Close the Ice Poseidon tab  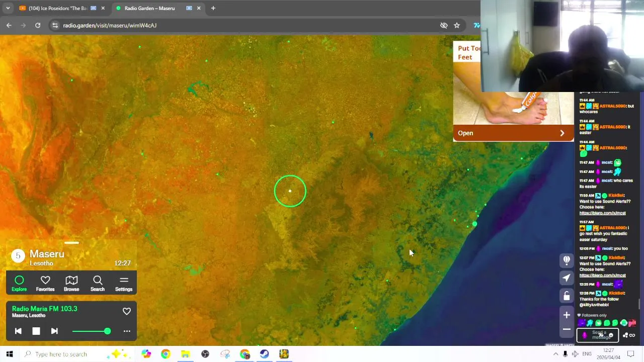pyautogui.click(x=103, y=8)
